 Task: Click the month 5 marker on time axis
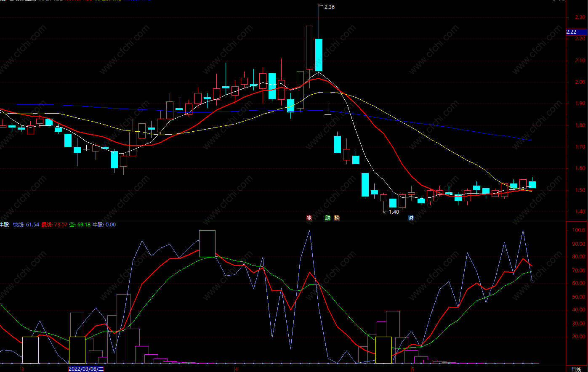[x=412, y=369]
